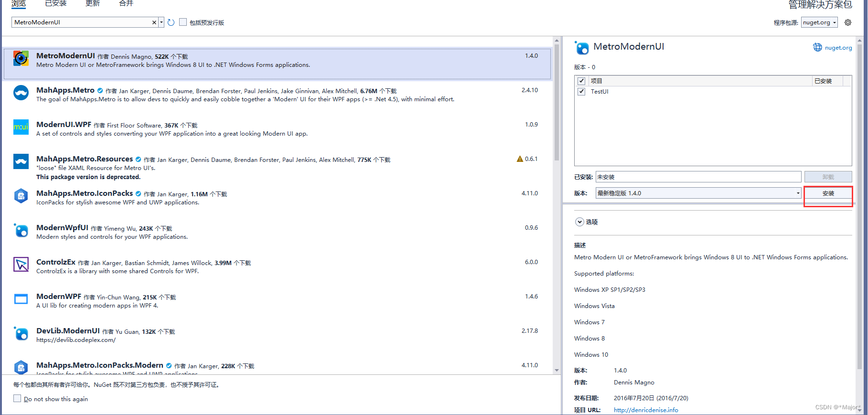
Task: Click the ControlzEx cursor package icon
Action: (21, 265)
